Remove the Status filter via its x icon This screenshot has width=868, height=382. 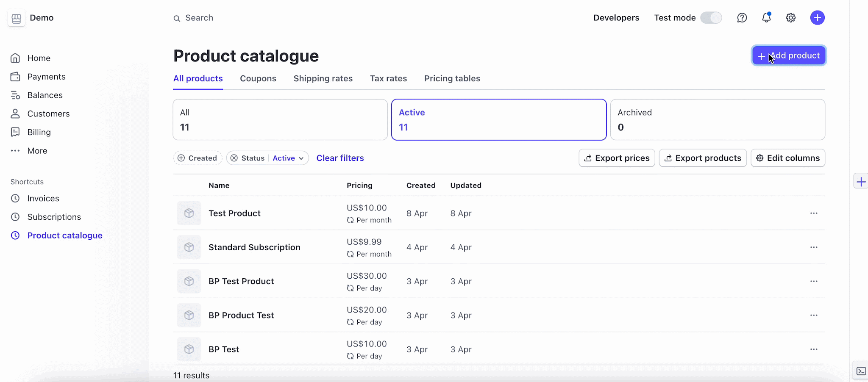click(234, 158)
